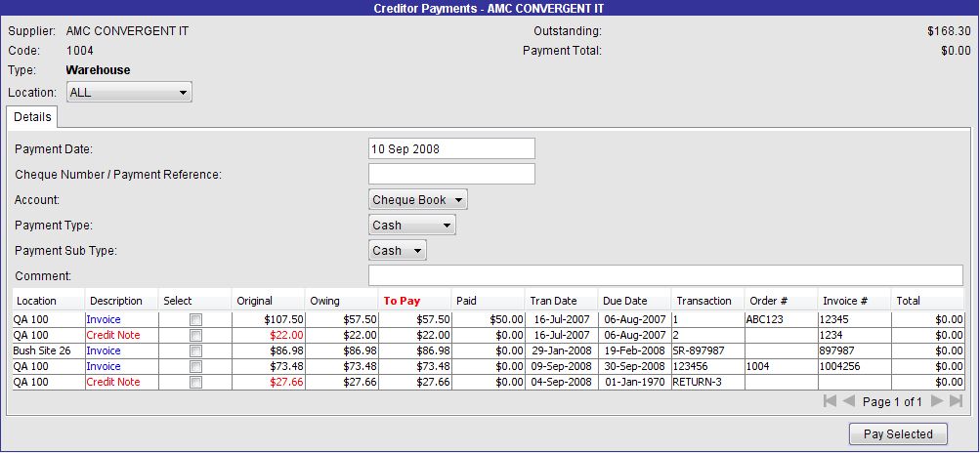Sort by the Description column header

coord(122,301)
